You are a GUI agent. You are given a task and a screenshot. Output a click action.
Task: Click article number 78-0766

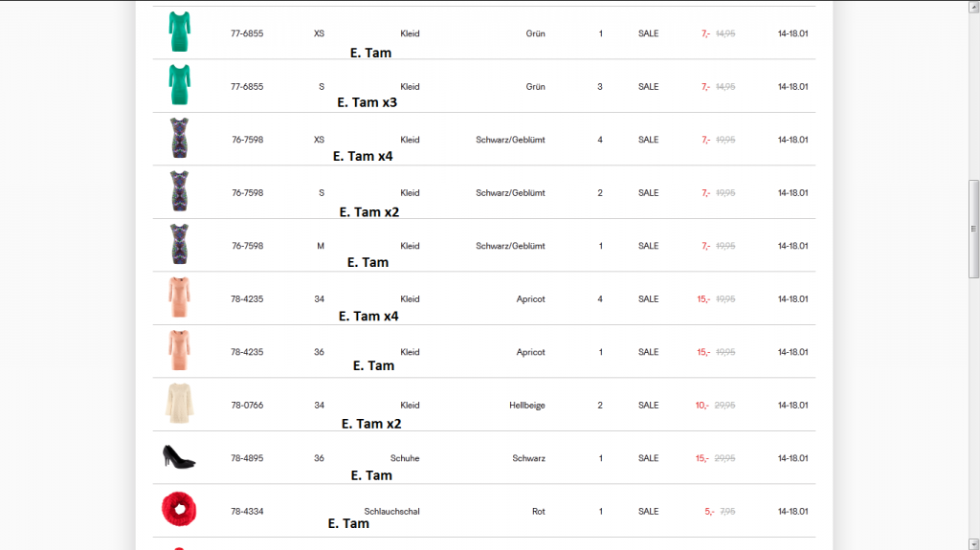tap(247, 406)
